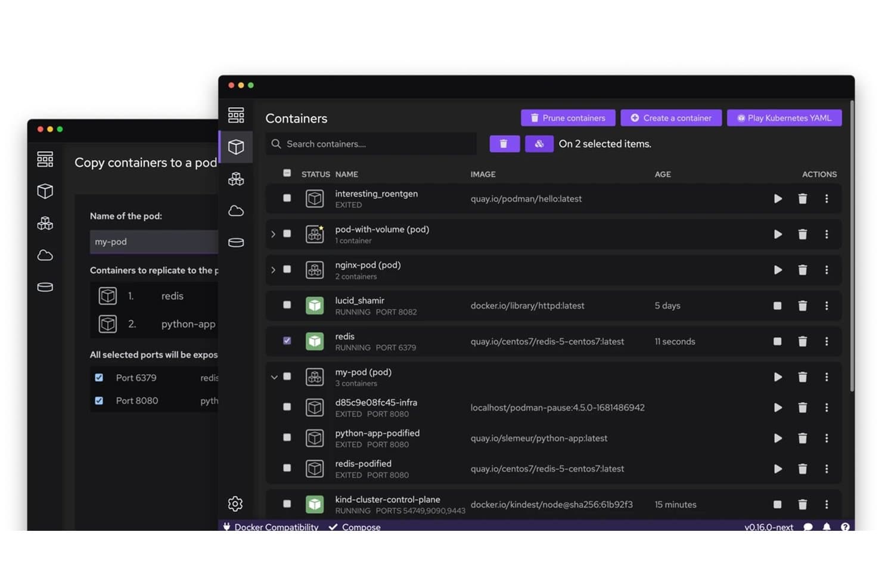
Task: Click Prune containers button
Action: [x=568, y=118]
